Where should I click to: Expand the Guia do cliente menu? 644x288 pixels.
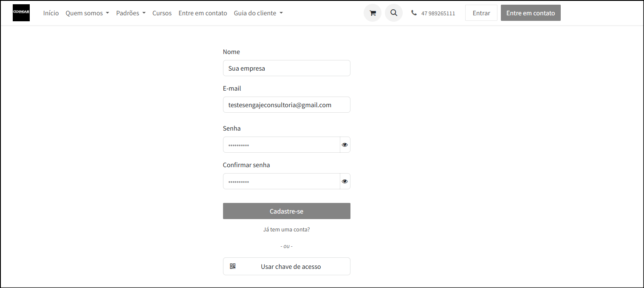point(258,13)
